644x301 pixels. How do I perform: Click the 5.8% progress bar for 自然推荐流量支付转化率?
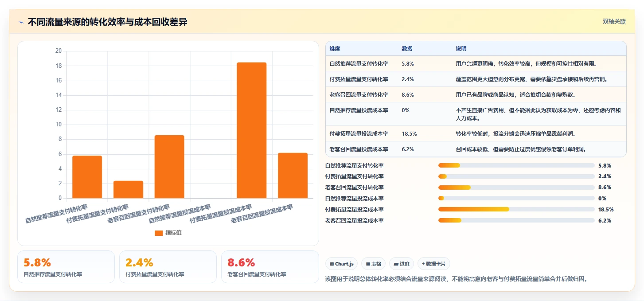pos(516,165)
